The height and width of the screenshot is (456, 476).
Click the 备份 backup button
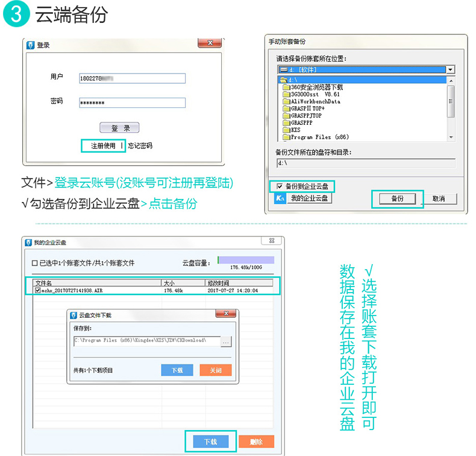pyautogui.click(x=398, y=198)
